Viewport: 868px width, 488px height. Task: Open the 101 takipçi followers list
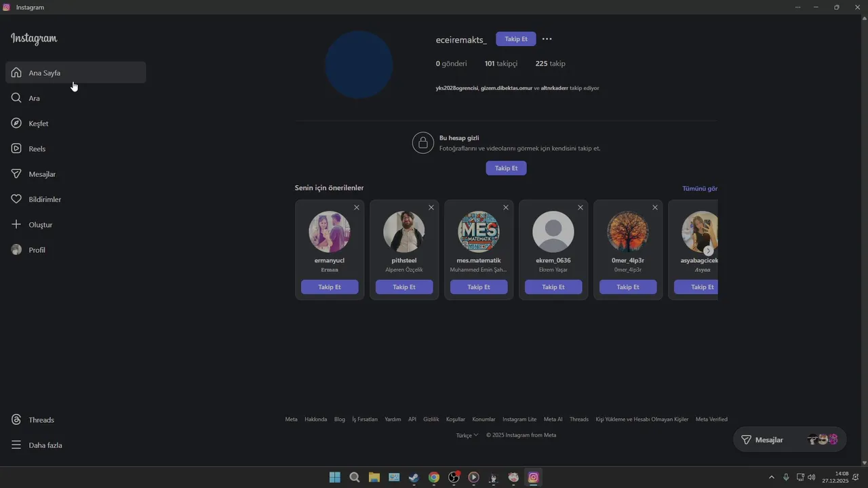(x=501, y=64)
